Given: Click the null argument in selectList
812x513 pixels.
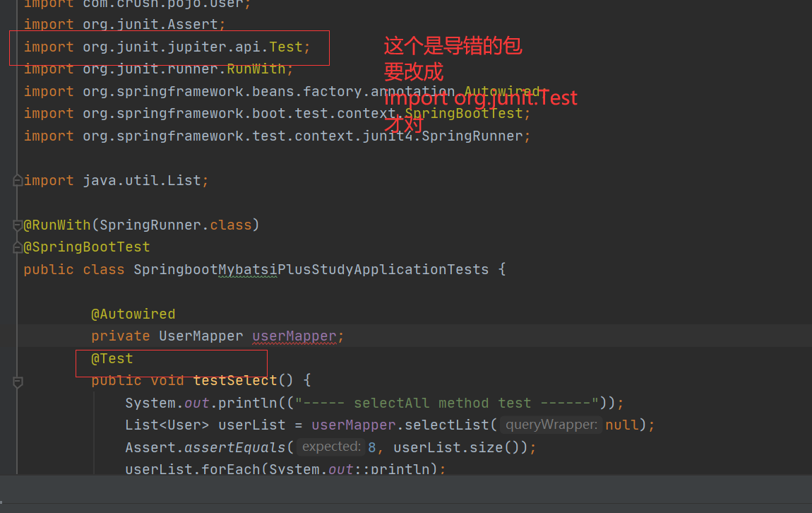Looking at the screenshot, I should point(621,425).
